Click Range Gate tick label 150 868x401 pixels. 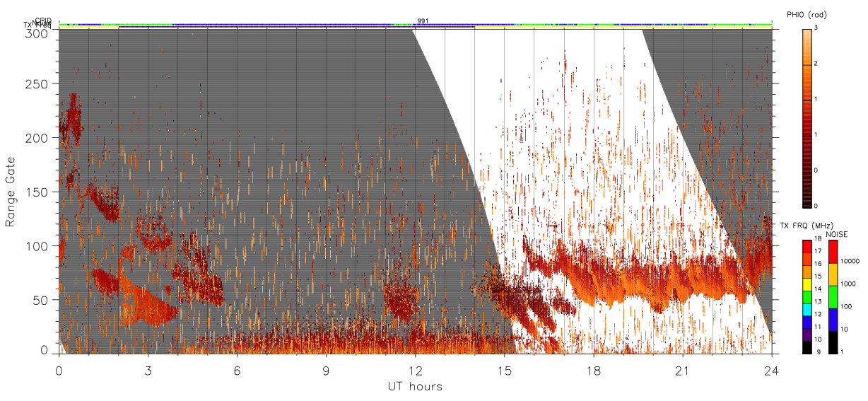(37, 192)
